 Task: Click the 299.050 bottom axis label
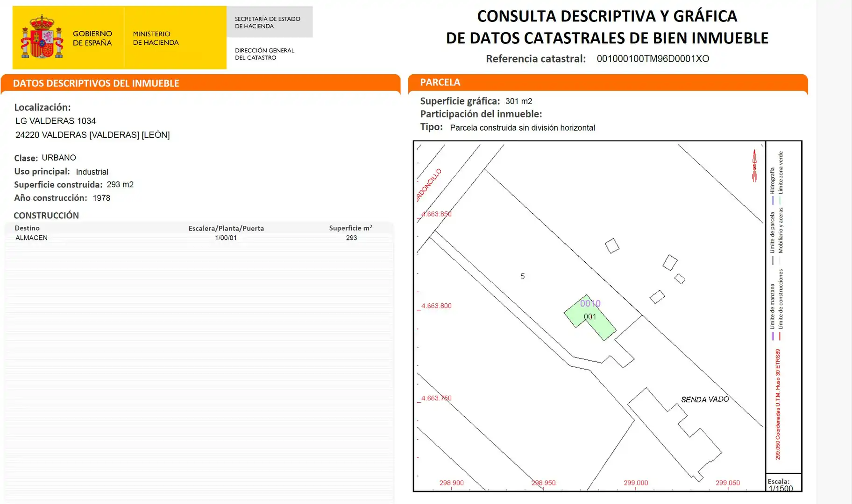click(728, 483)
